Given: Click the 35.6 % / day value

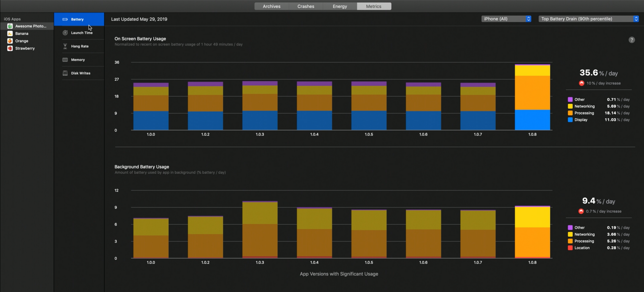Looking at the screenshot, I should pyautogui.click(x=599, y=73).
